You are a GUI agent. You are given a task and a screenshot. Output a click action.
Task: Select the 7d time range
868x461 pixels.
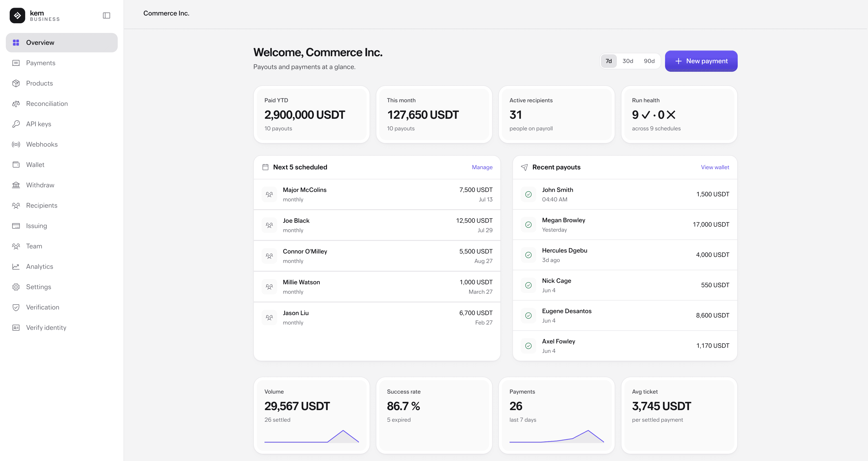[x=609, y=61]
